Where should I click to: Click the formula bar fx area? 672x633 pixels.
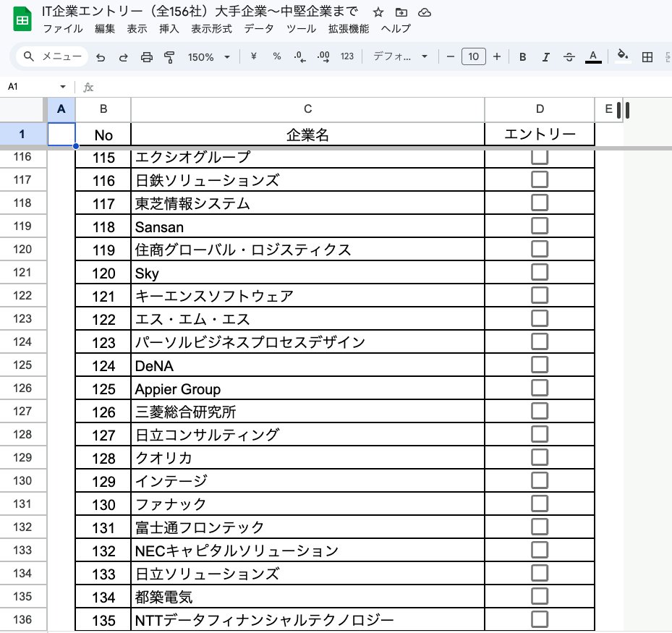[88, 87]
